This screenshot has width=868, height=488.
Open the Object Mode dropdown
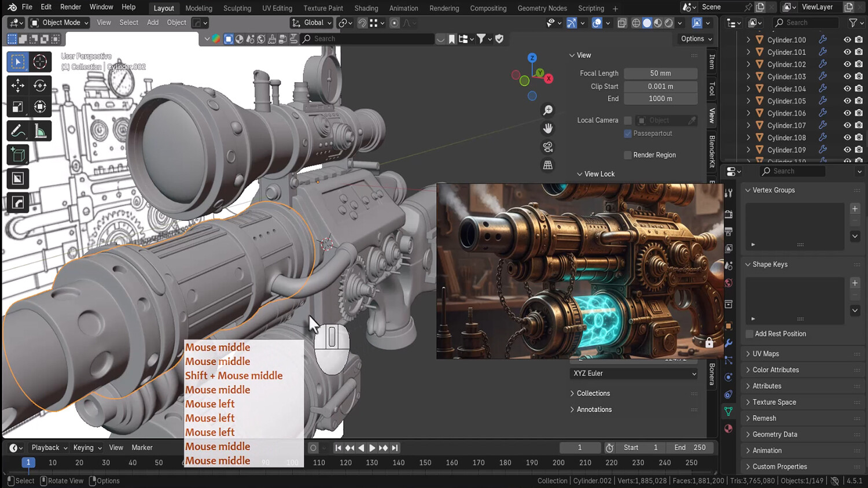[x=60, y=23]
